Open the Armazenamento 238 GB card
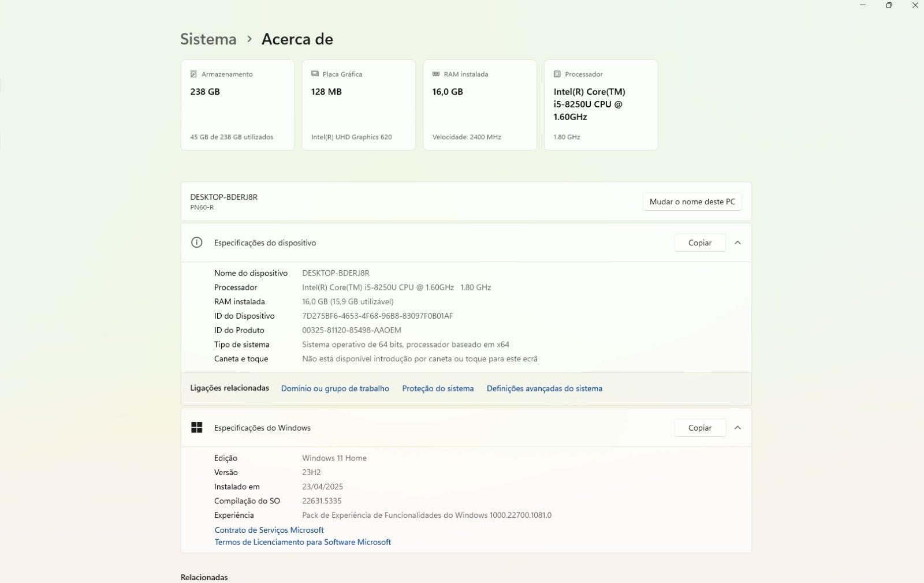This screenshot has width=924, height=583. [x=237, y=105]
